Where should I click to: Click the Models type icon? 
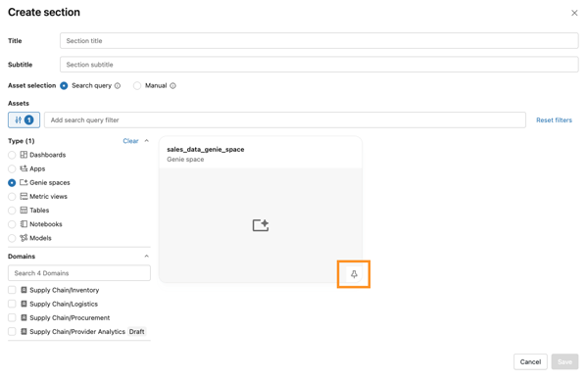(24, 238)
